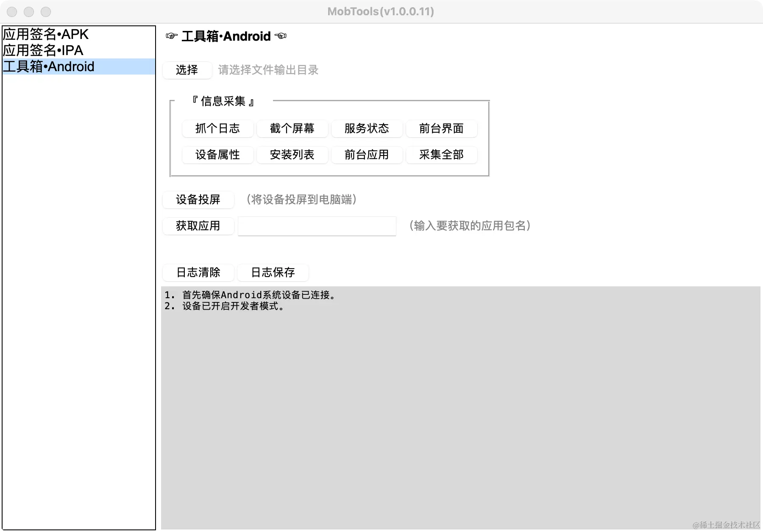The width and height of the screenshot is (763, 532).
Task: Click the 获取应用 button
Action: pos(198,226)
